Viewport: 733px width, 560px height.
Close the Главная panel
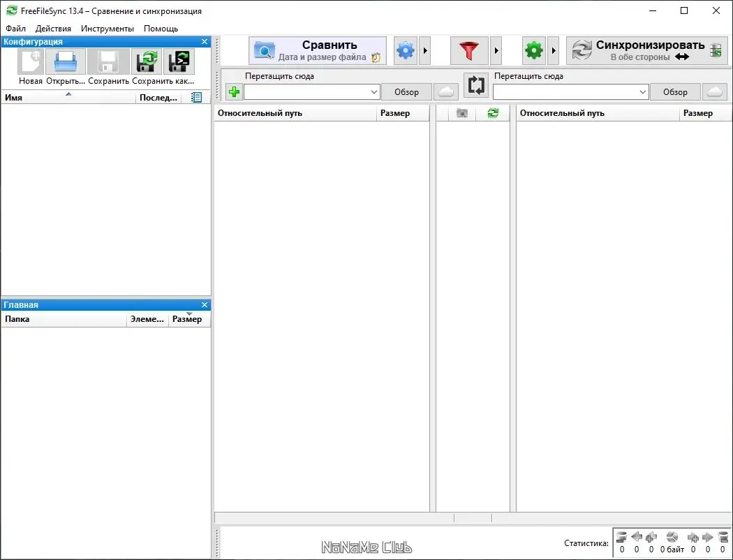205,304
